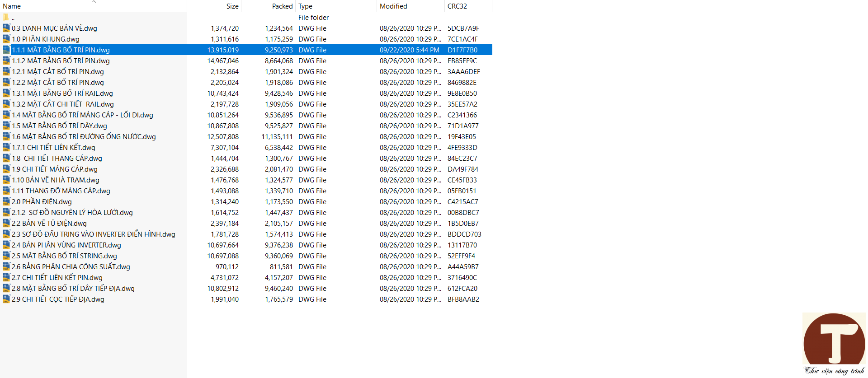
Task: Click the CRC32 column header
Action: pos(457,6)
